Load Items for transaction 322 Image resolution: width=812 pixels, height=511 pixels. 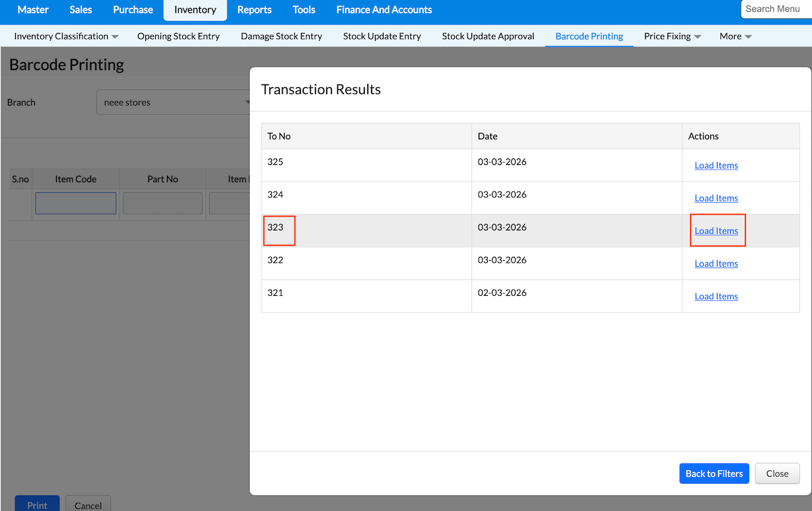click(716, 263)
